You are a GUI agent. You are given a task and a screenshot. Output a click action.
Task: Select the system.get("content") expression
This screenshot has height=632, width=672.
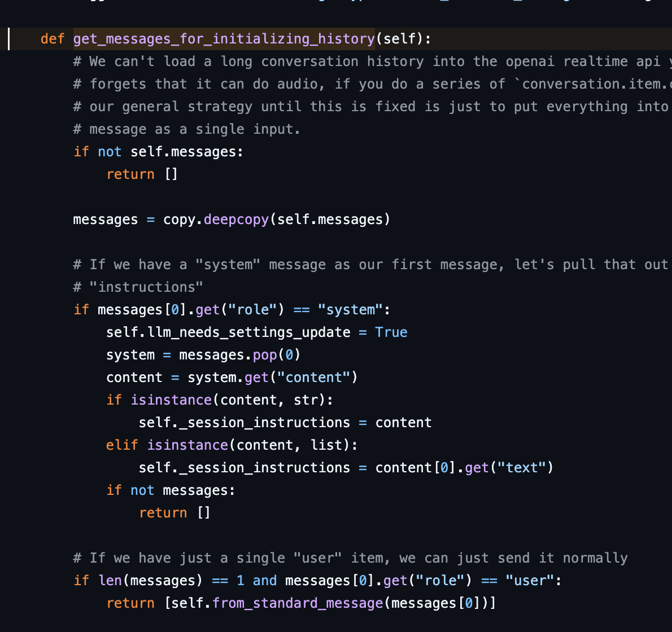coord(277,377)
